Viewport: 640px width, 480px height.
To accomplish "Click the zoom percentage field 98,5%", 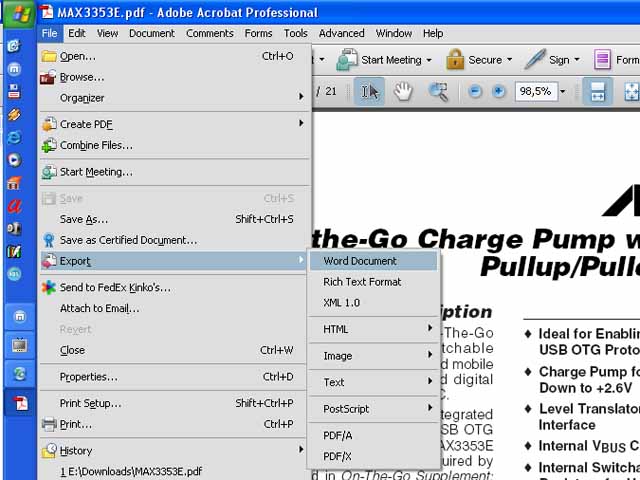I will (536, 91).
